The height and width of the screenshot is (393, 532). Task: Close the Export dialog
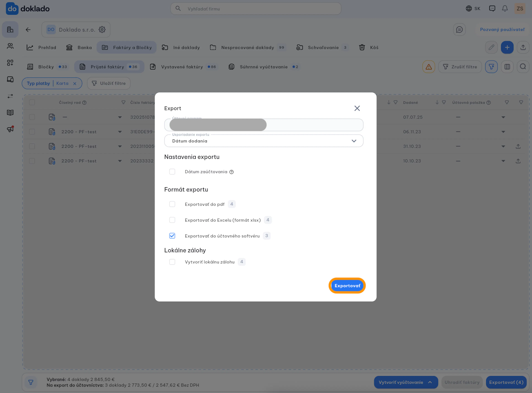click(357, 108)
